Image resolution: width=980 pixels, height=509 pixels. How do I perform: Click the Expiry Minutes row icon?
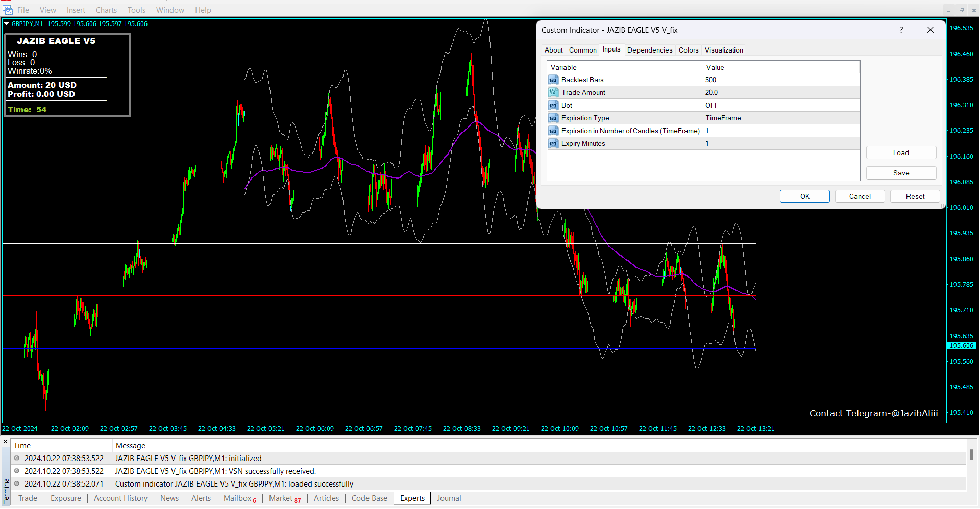point(553,144)
